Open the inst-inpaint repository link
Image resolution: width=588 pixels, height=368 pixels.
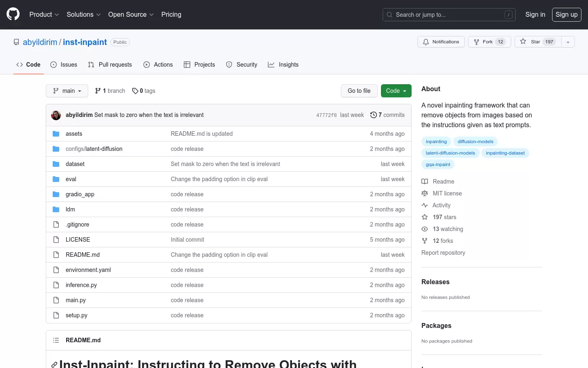pyautogui.click(x=85, y=42)
